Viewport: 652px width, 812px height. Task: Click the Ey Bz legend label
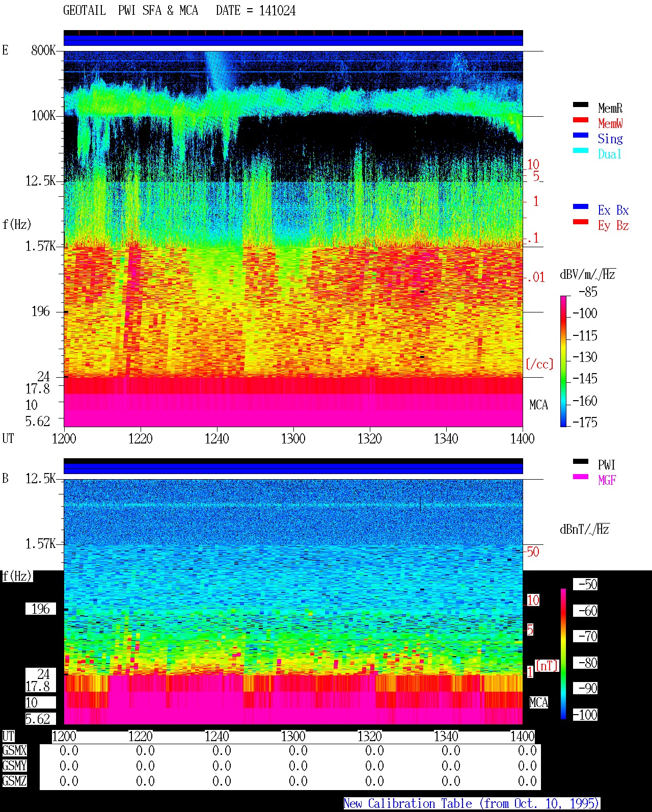coord(613,225)
